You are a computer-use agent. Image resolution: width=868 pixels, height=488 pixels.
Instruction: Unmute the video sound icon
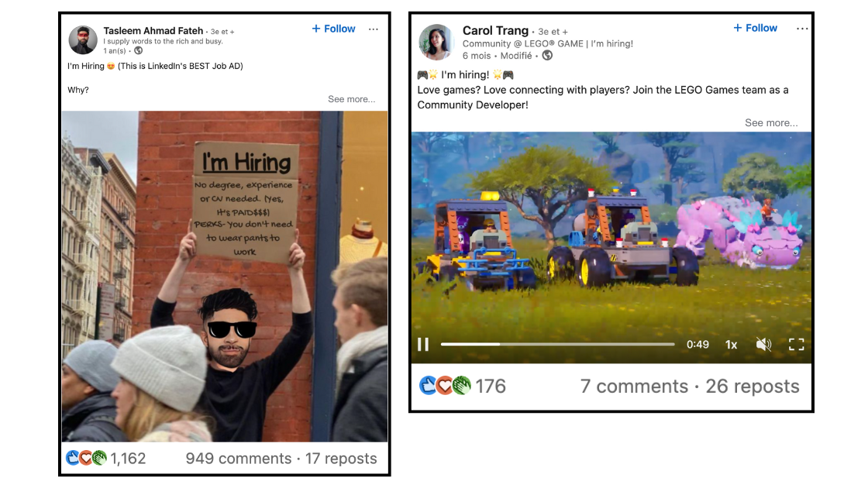[x=763, y=345]
